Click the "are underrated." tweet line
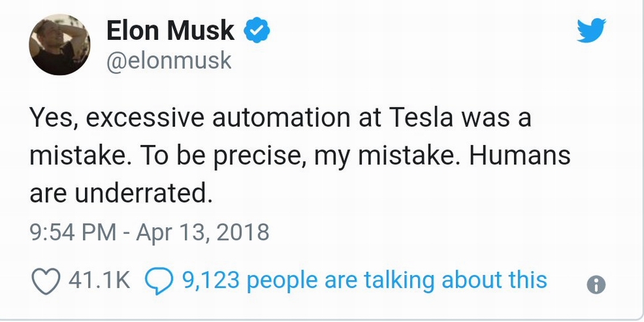 coord(121,193)
